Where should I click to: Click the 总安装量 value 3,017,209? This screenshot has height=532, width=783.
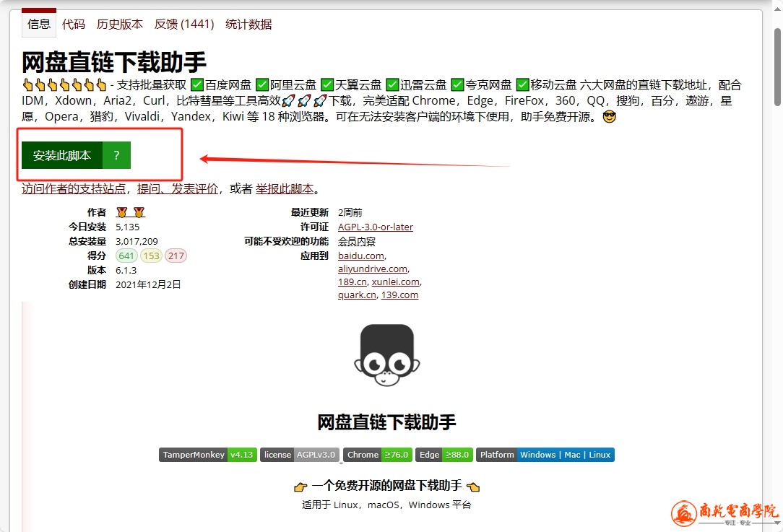tap(137, 242)
